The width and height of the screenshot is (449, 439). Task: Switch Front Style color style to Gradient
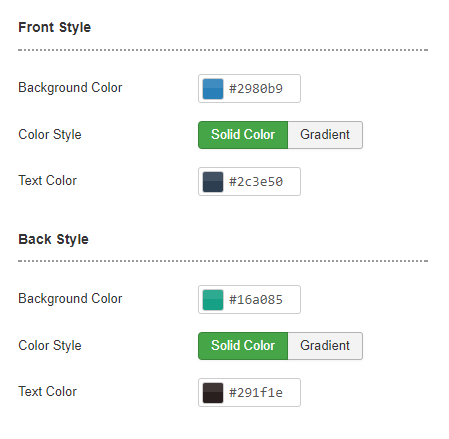(325, 135)
